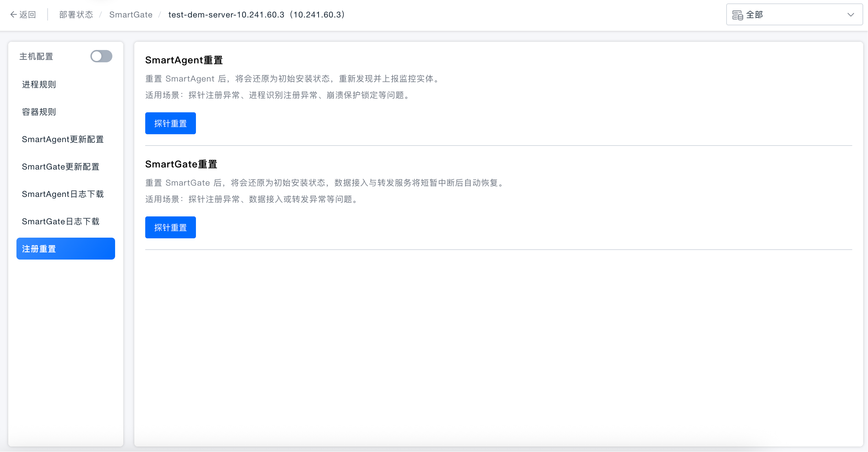
Task: Toggle the 主机配置 switch
Action: (101, 56)
